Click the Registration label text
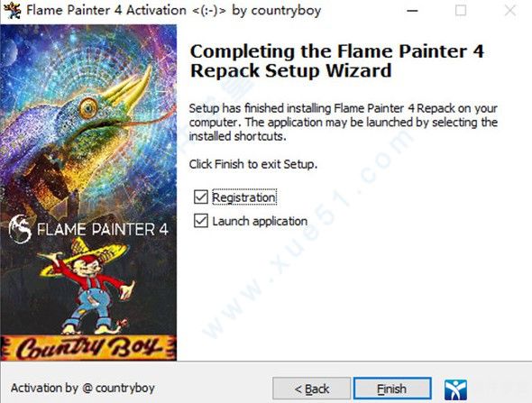 coord(244,197)
